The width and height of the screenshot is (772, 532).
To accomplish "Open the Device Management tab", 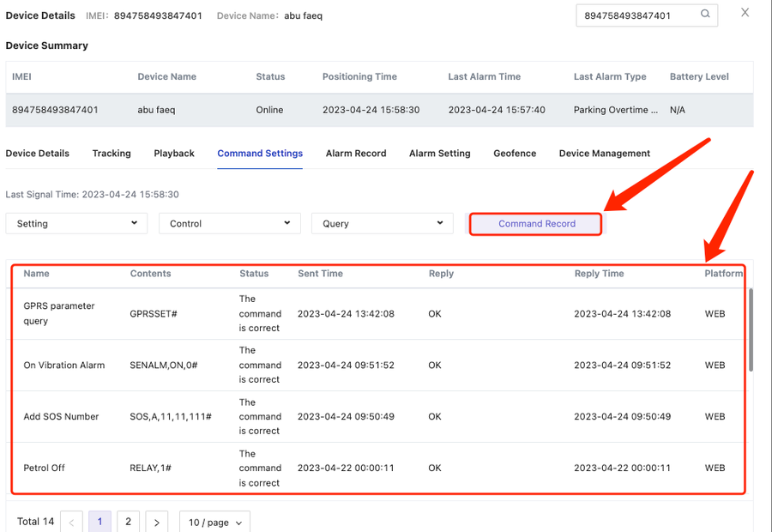I will click(604, 154).
